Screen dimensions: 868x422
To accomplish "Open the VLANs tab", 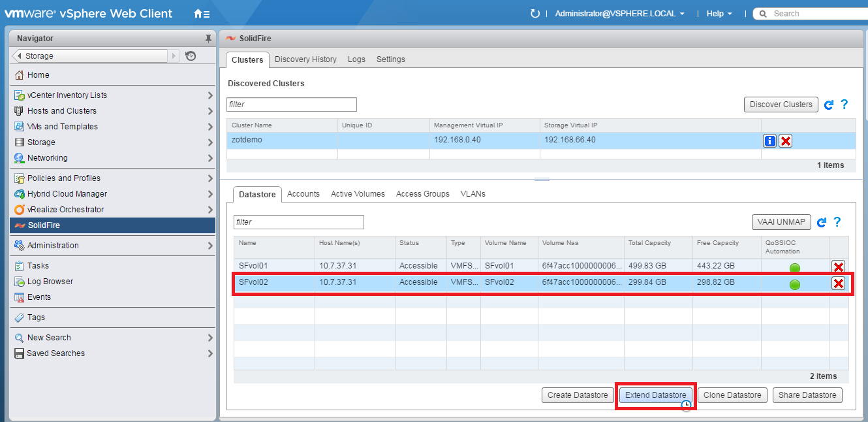I will 473,194.
